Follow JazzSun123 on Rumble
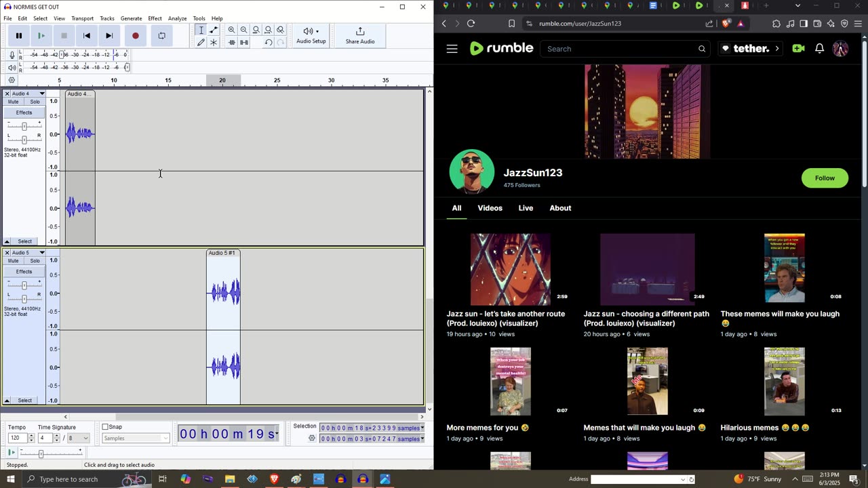Screen dimensions: 868x488 (825, 178)
